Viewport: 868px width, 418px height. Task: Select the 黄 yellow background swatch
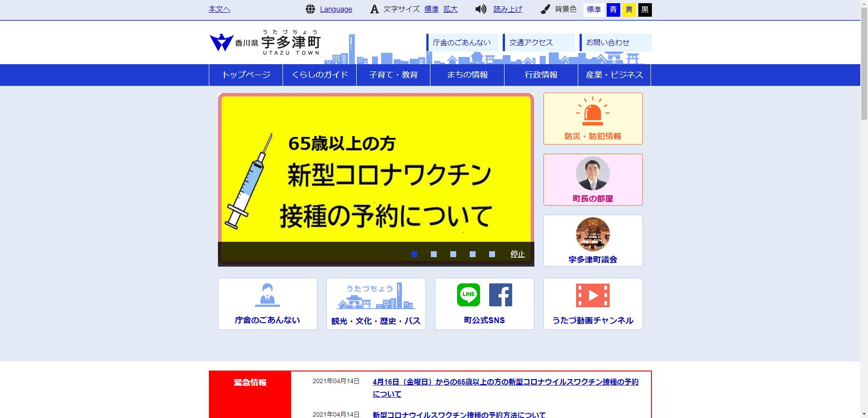[629, 9]
